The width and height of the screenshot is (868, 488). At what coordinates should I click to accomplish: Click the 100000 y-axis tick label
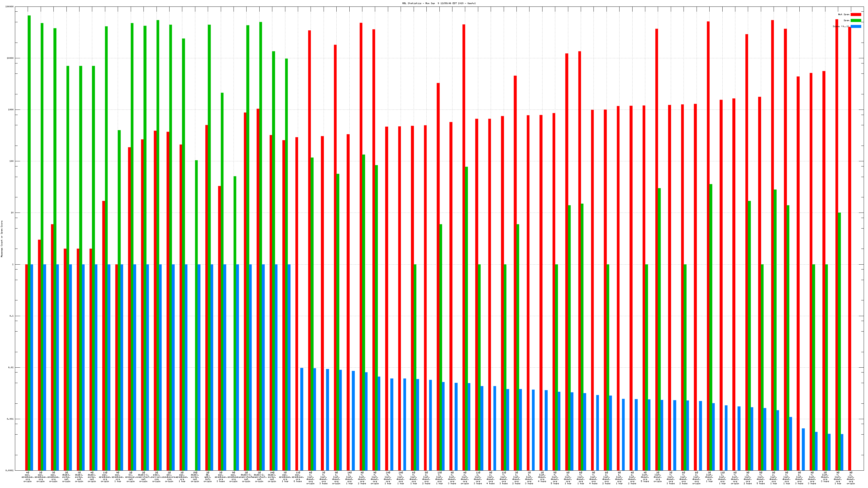[10, 7]
